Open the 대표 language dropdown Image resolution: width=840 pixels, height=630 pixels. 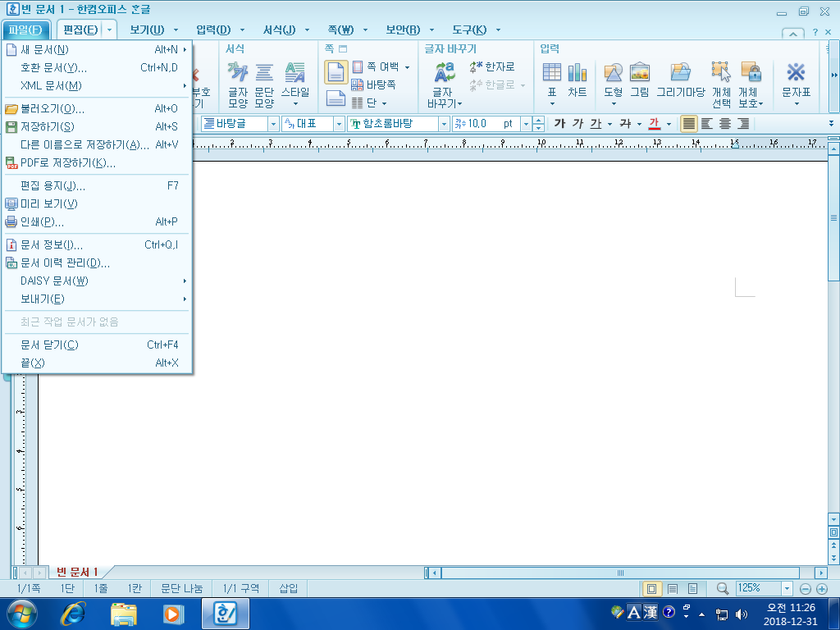tap(339, 124)
